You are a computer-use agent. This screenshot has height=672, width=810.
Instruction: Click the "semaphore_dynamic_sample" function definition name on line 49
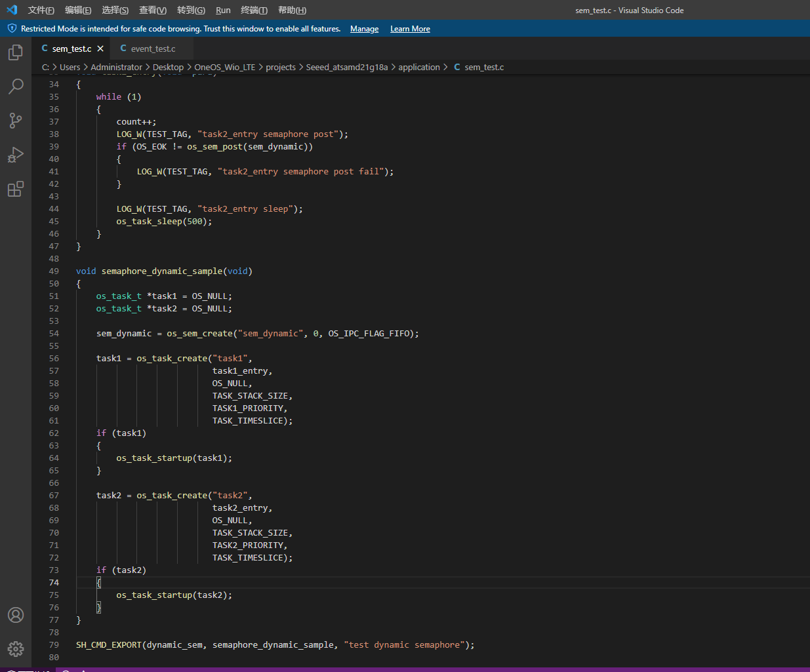(x=162, y=271)
